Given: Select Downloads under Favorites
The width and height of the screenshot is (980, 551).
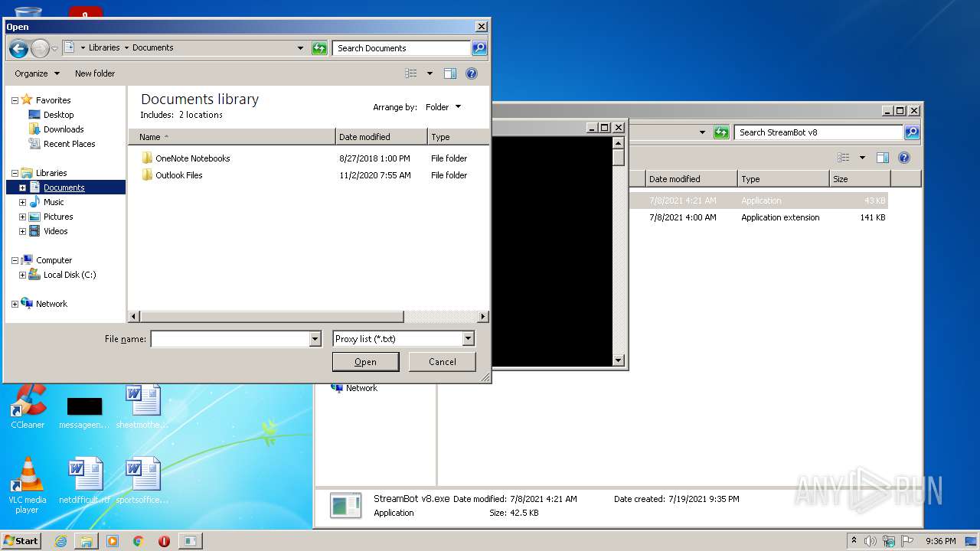Looking at the screenshot, I should tap(63, 129).
